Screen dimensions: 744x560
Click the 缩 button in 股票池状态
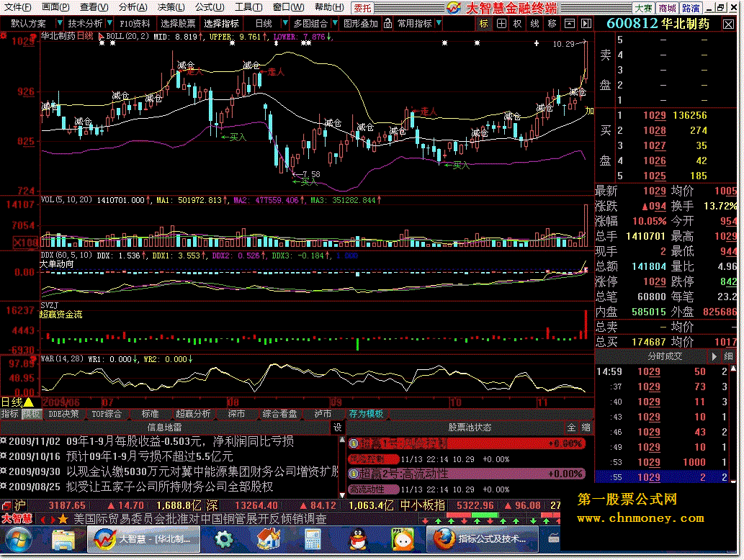(x=586, y=428)
